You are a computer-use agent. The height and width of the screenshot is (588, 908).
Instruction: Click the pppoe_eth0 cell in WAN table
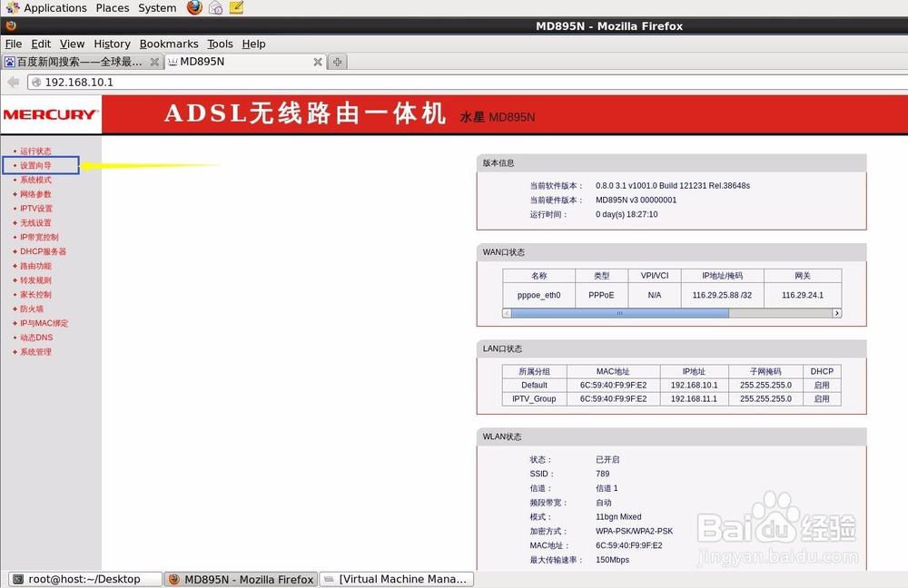538,295
